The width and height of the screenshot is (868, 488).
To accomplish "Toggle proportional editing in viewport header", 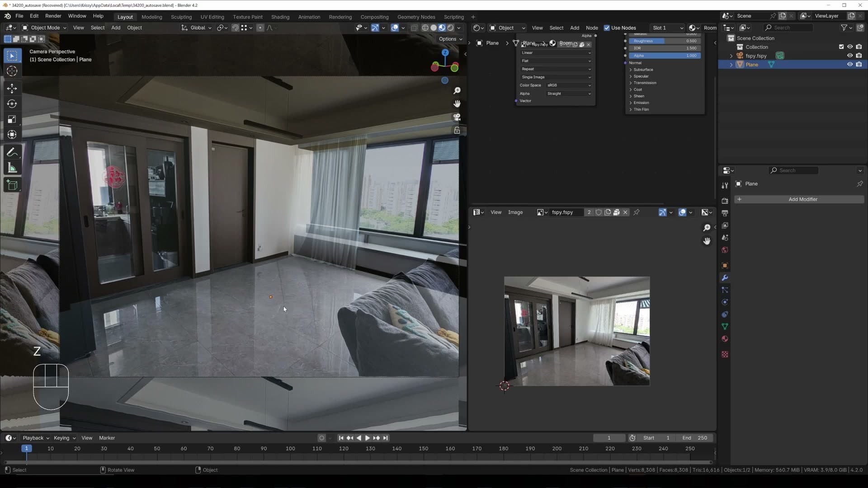I will [x=260, y=28].
